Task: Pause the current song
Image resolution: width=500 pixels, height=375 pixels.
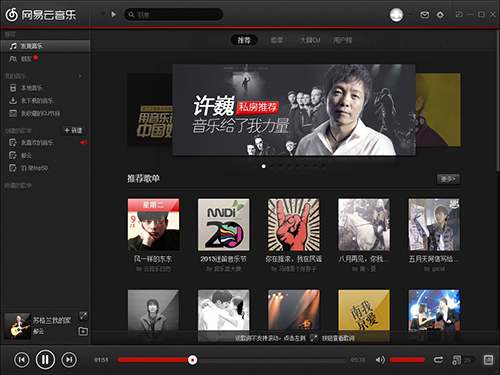Action: tap(45, 360)
